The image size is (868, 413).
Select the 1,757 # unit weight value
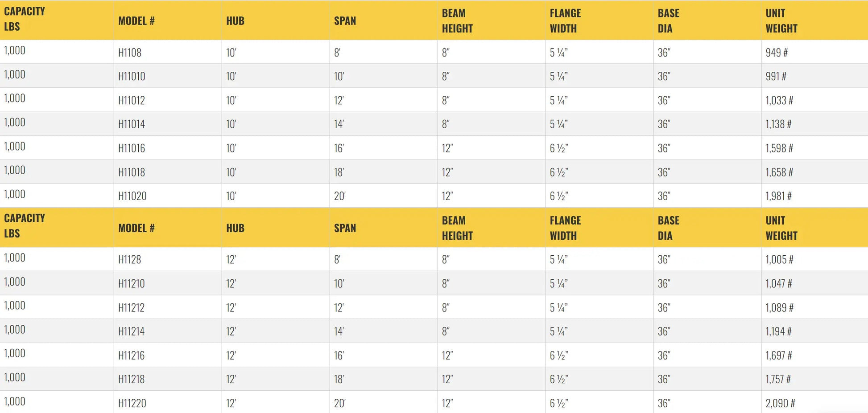778,379
